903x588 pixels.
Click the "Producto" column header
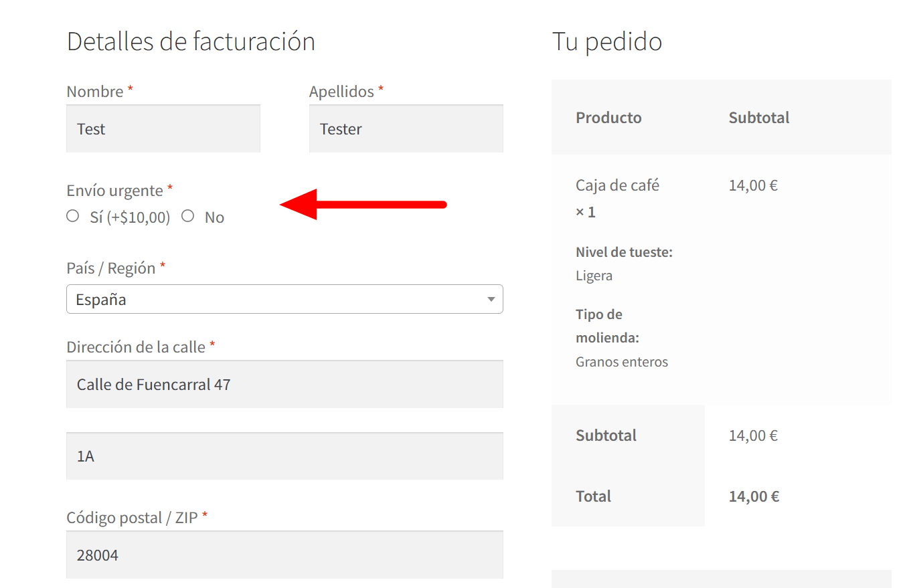point(608,118)
